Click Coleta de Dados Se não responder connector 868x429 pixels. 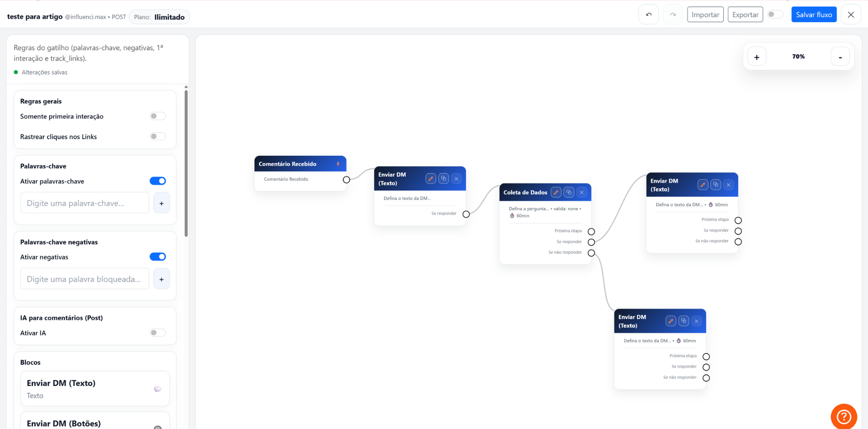point(591,253)
